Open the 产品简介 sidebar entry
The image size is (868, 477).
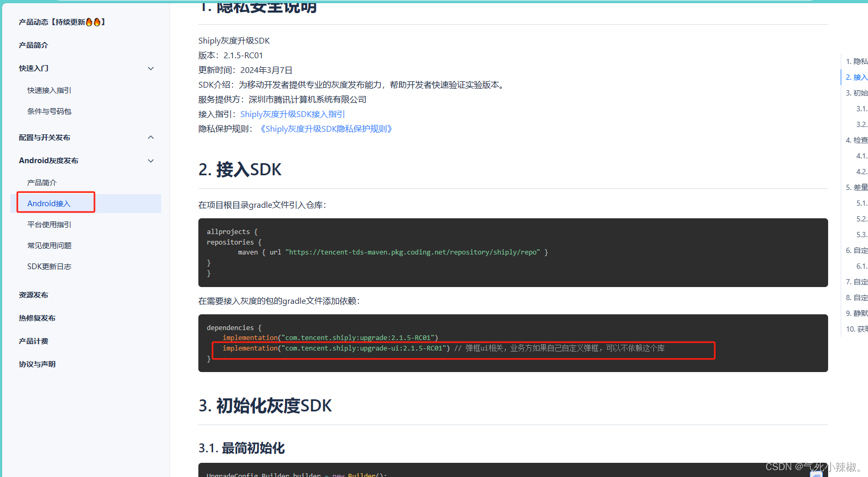coord(33,45)
